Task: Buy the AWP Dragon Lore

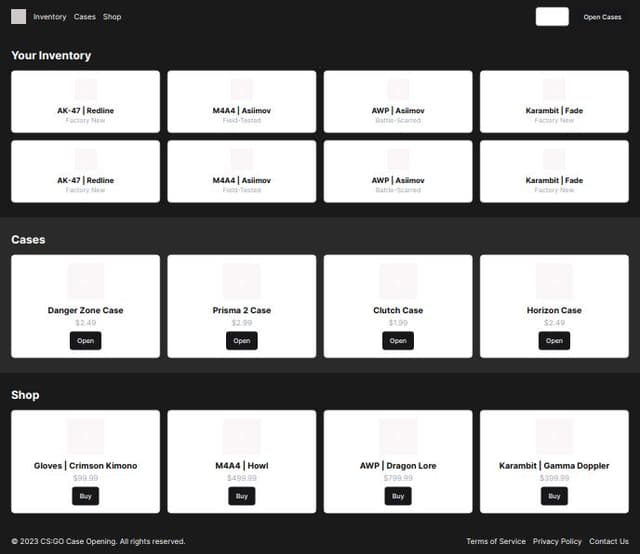Action: tap(398, 496)
